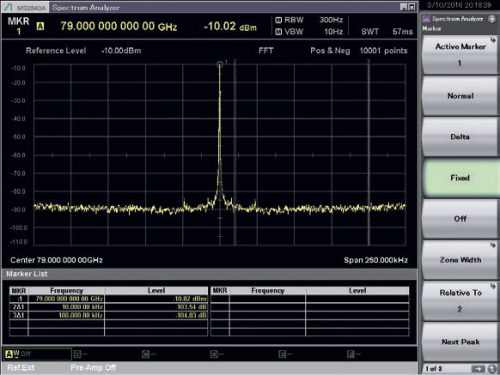Set marker mode to Delta
The width and height of the screenshot is (500, 375).
[460, 137]
